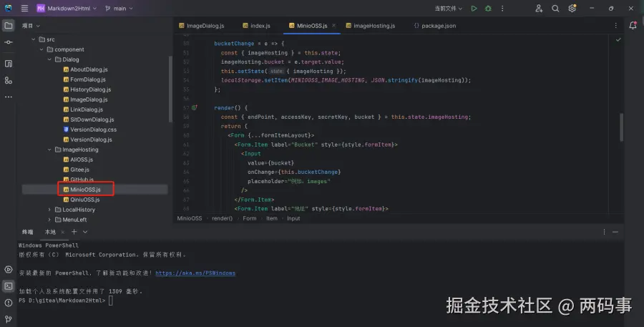This screenshot has width=644, height=327.
Task: Switch to package.json tab
Action: point(434,26)
